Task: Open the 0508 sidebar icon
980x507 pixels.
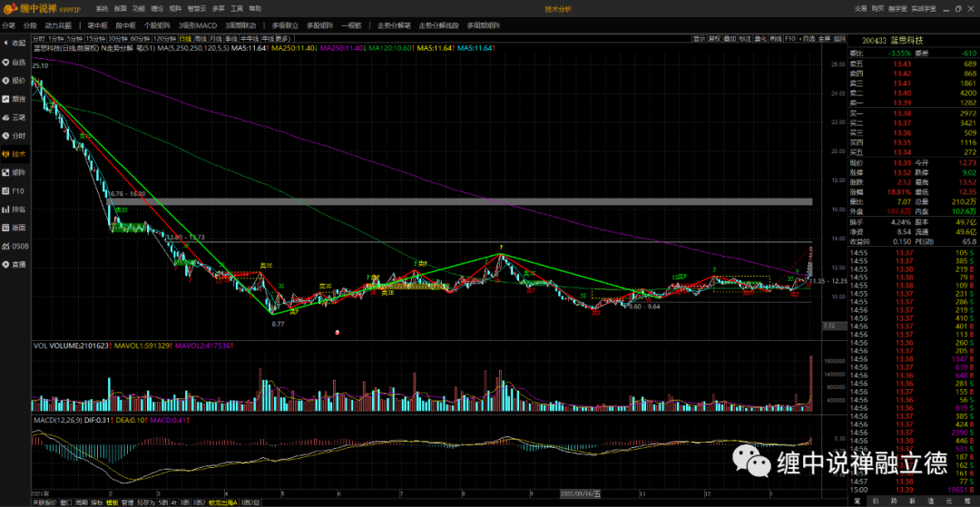Action: [x=15, y=246]
